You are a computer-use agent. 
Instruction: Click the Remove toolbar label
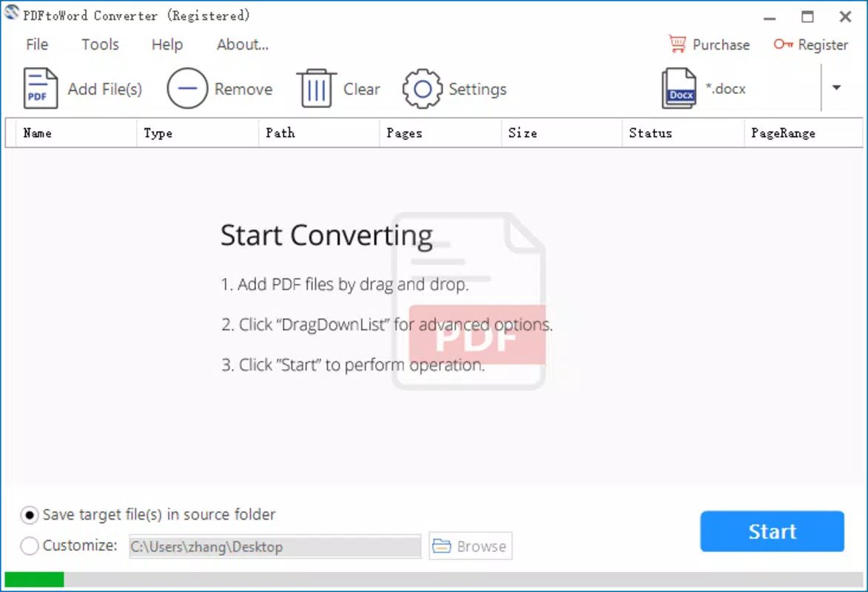(x=243, y=89)
